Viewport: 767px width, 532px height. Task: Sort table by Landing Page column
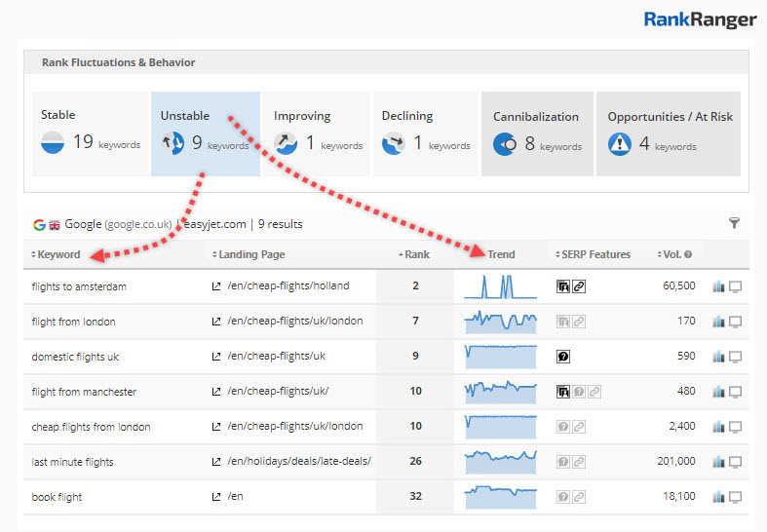coord(249,255)
